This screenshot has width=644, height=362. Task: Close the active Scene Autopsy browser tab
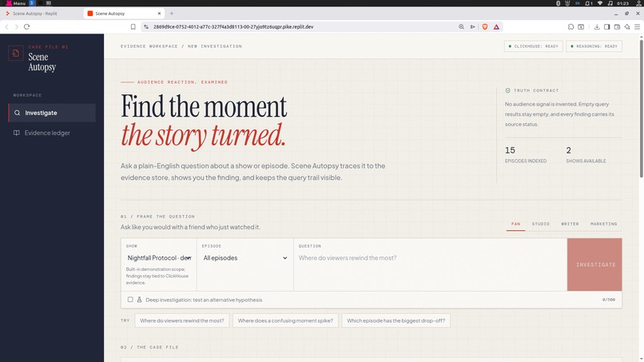pyautogui.click(x=159, y=14)
